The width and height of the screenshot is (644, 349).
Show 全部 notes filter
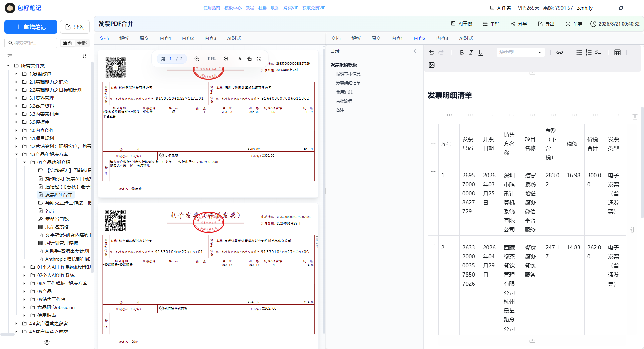[x=82, y=43]
